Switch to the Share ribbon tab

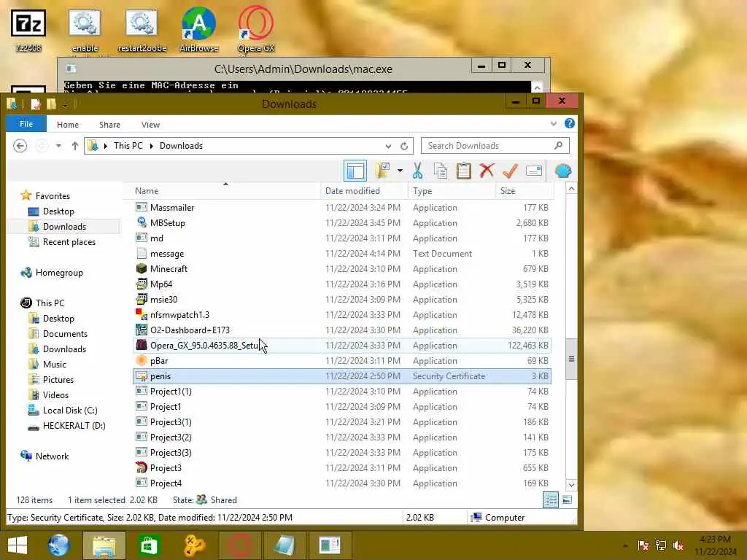point(109,124)
